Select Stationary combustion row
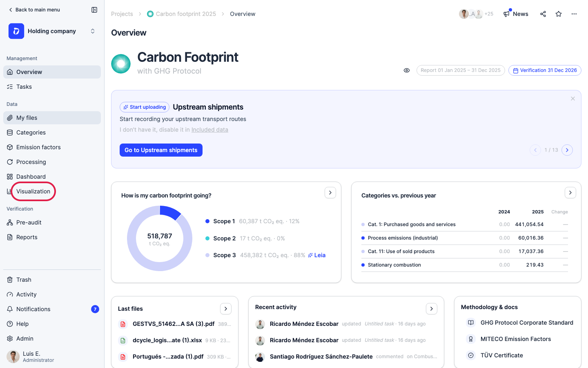Screen dimensions: 588x368 (x=465, y=265)
